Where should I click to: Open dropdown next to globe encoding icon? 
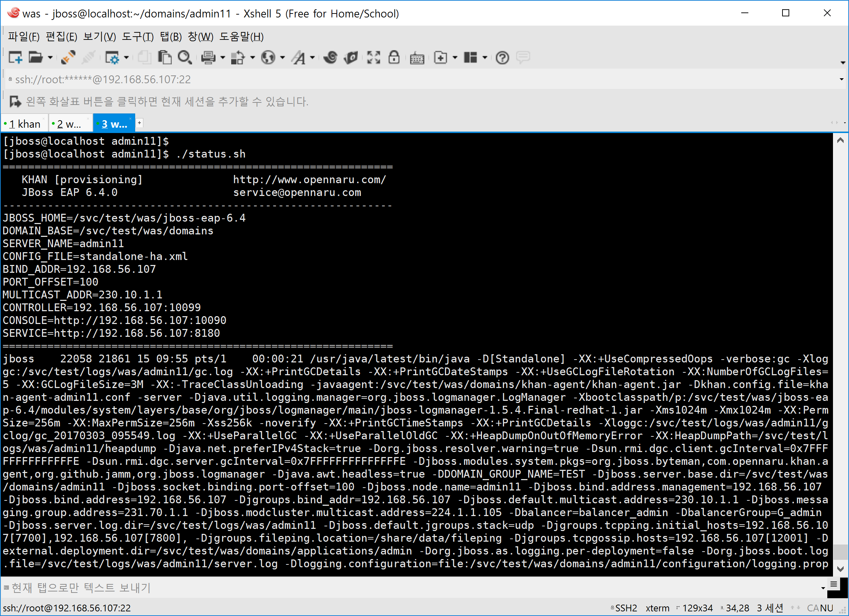click(283, 58)
